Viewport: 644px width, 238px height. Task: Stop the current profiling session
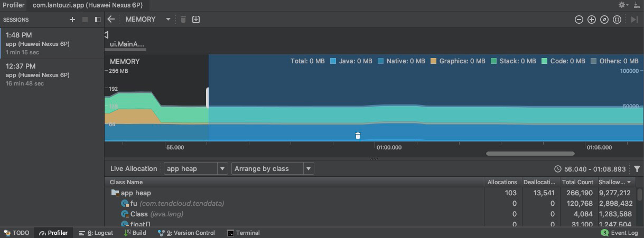coord(85,20)
